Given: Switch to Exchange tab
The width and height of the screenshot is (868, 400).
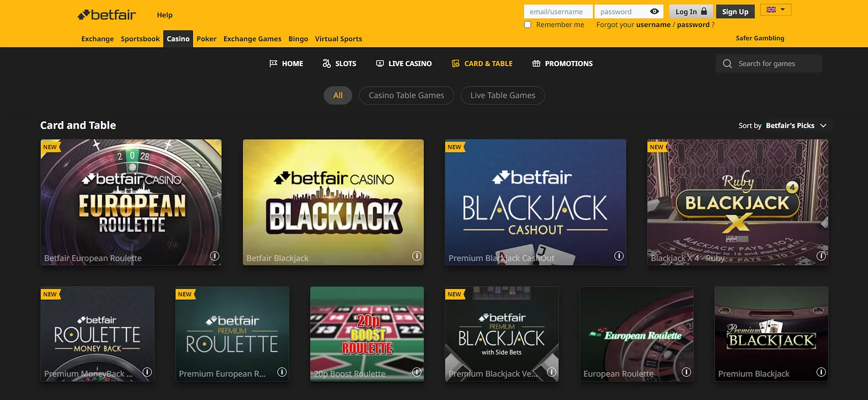Looking at the screenshot, I should tap(98, 39).
